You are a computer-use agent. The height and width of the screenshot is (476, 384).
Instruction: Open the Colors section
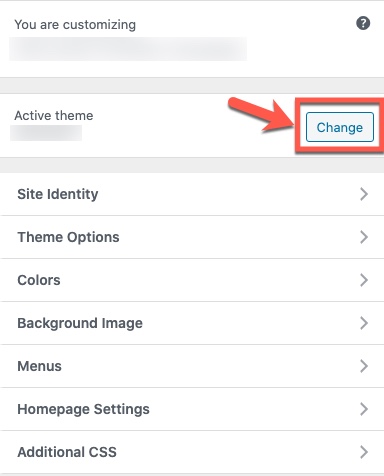coord(192,280)
